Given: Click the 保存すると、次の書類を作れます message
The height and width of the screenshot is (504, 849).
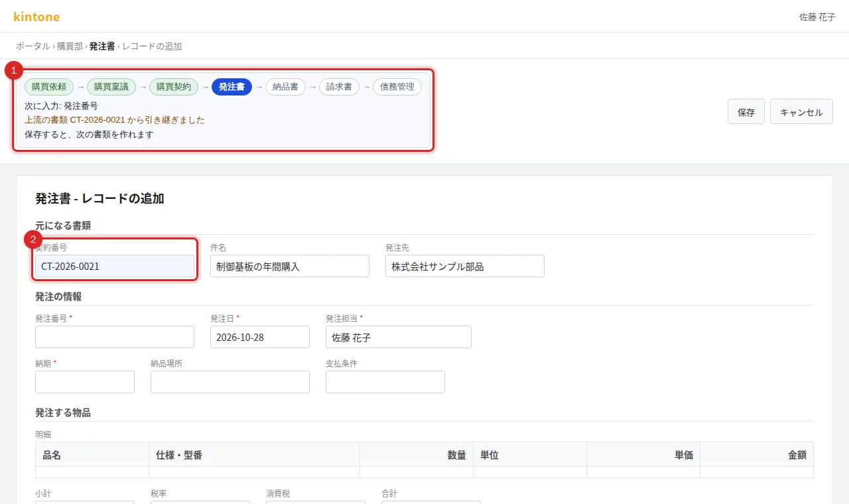Looking at the screenshot, I should (x=90, y=135).
